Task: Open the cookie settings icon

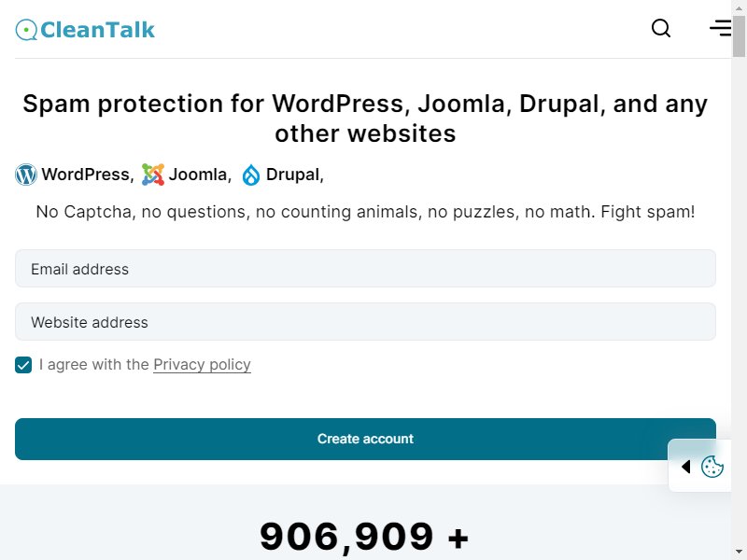Action: (x=712, y=466)
